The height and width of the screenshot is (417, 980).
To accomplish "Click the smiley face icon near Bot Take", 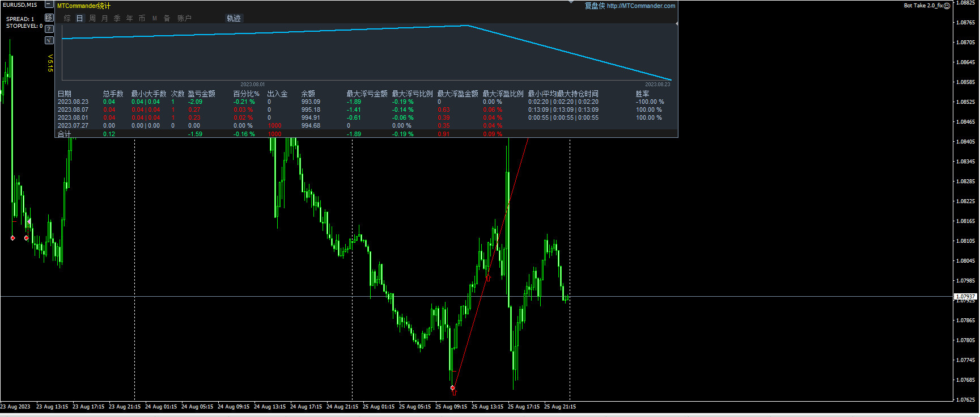I will click(947, 6).
